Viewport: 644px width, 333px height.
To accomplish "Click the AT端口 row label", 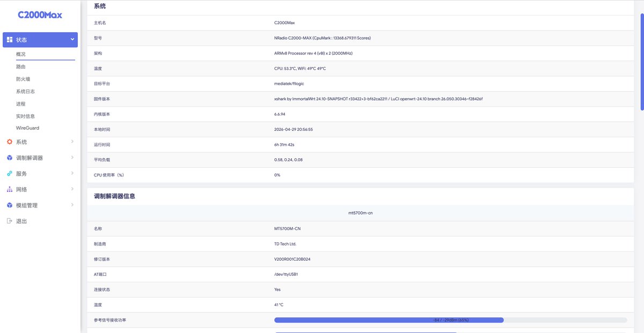I will pyautogui.click(x=101, y=275).
